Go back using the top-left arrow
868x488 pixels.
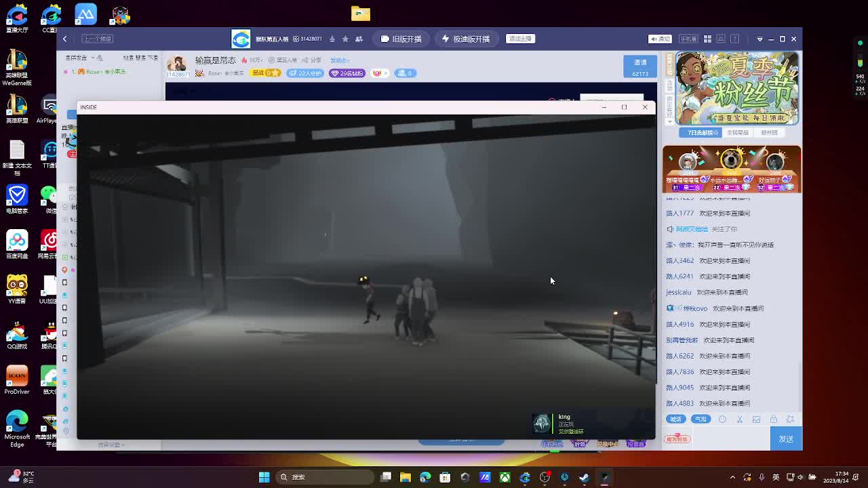click(65, 39)
